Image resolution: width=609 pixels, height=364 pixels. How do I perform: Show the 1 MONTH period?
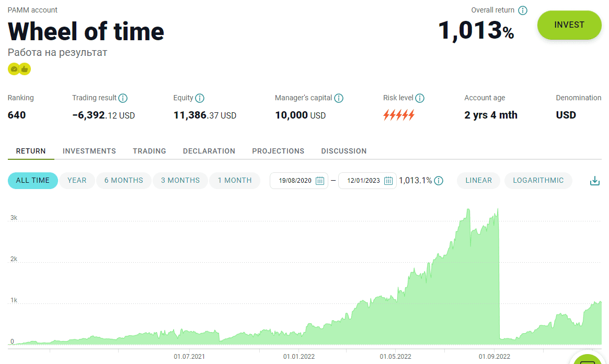[x=235, y=181]
